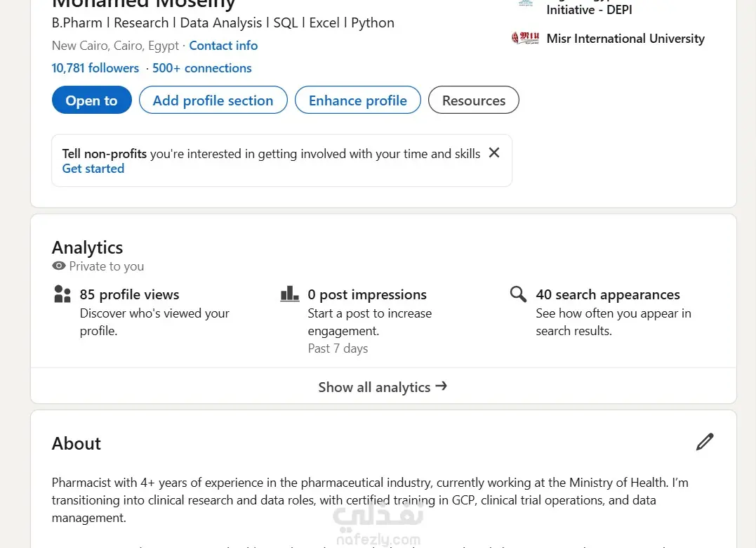The height and width of the screenshot is (548, 756).
Task: Click Add profile section
Action: pos(213,100)
